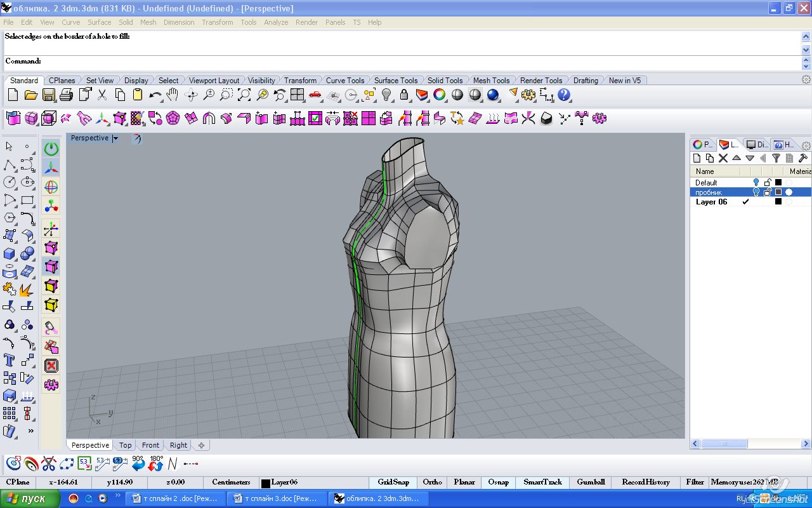Open Help with the question mark icon
Image resolution: width=812 pixels, height=508 pixels.
(x=564, y=95)
